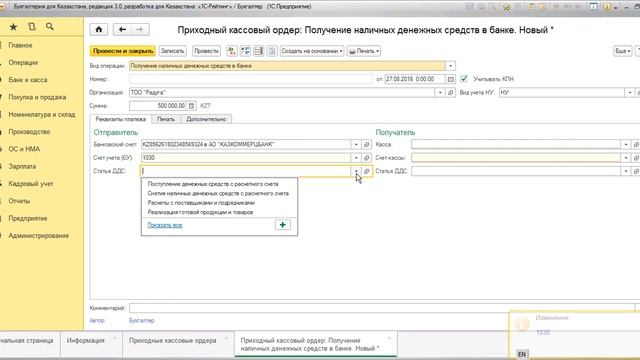Open the document structure icon
Image resolution: width=640 pixels, height=360 pixels.
pyautogui.click(x=245, y=51)
